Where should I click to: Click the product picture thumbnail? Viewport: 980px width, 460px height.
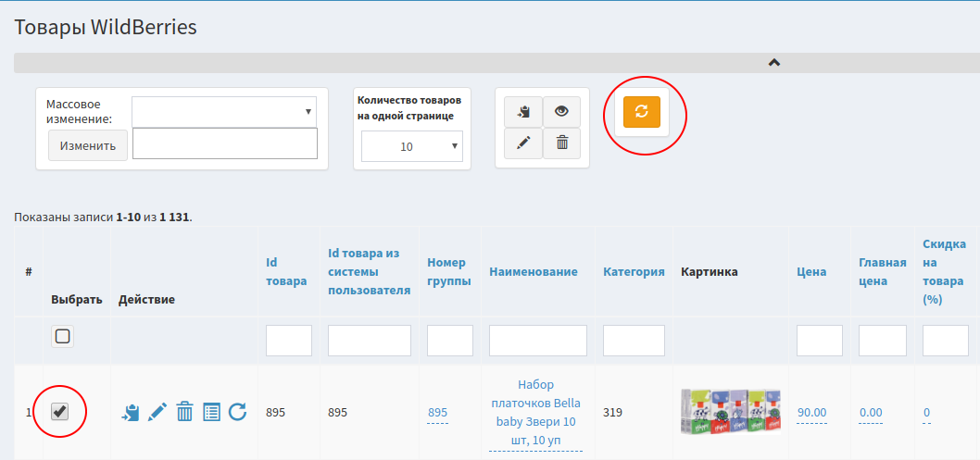[x=731, y=411]
